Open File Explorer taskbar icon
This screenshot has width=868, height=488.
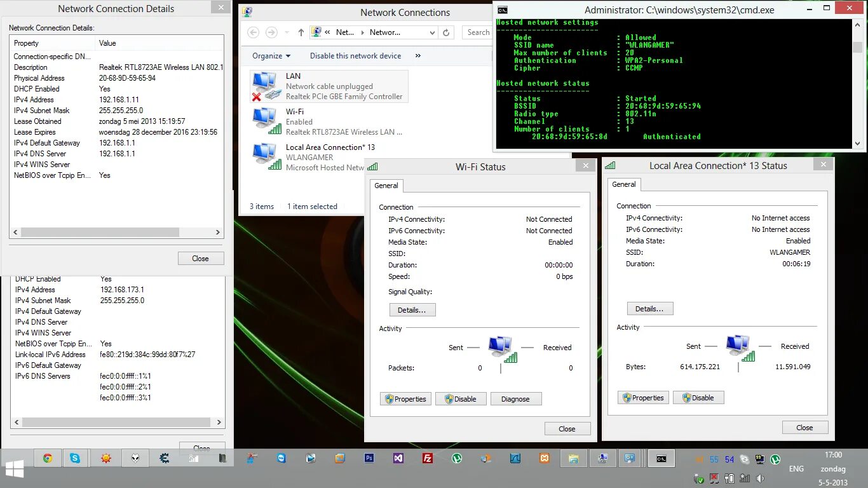(574, 458)
